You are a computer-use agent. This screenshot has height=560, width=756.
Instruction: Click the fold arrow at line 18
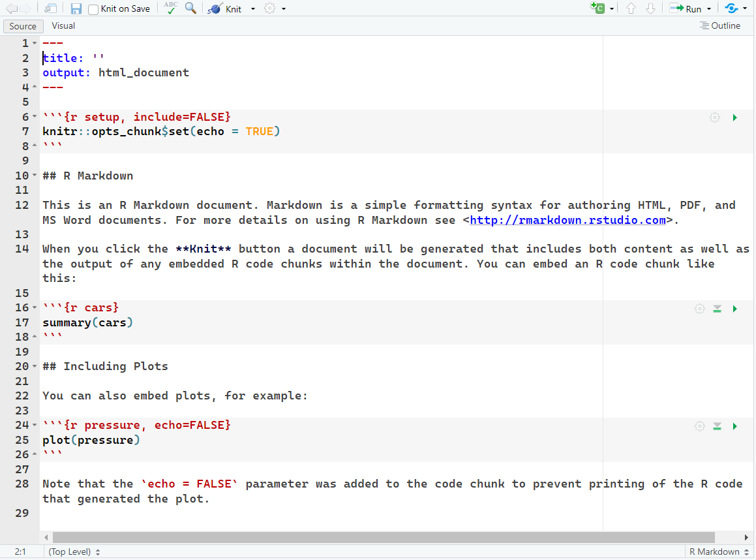[35, 337]
